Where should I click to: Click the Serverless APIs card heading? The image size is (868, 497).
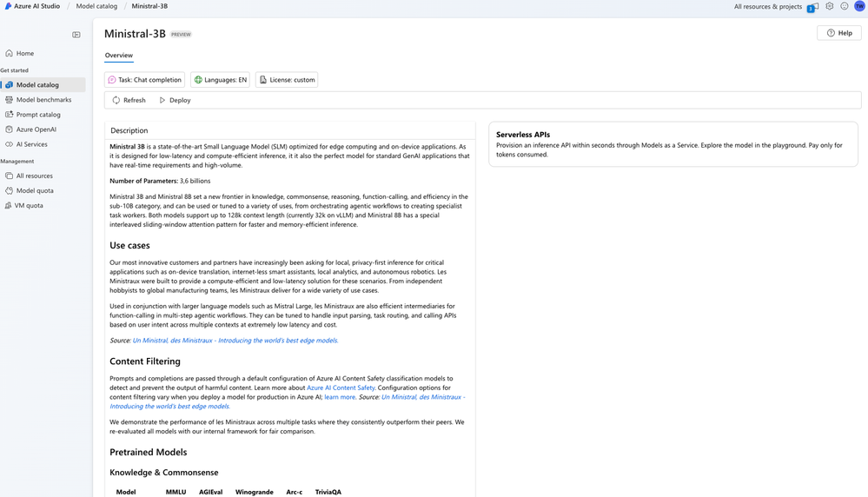(523, 135)
